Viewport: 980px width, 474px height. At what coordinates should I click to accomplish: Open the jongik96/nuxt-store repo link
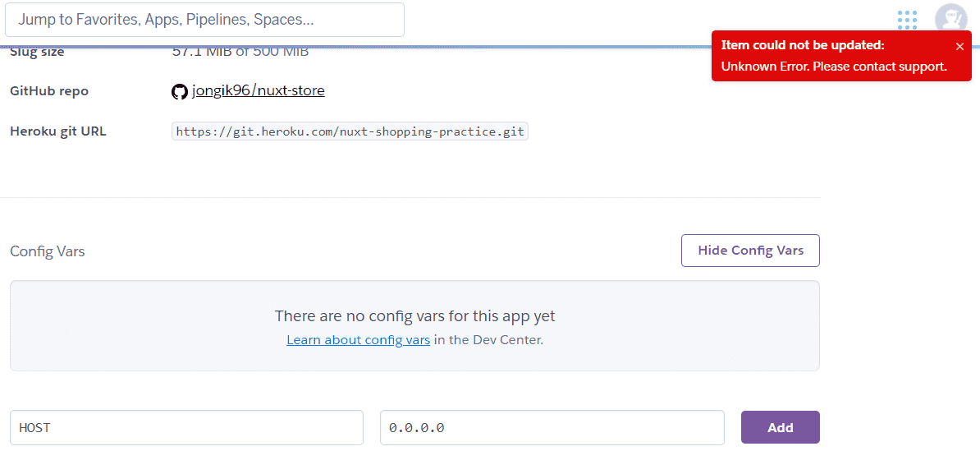click(258, 90)
